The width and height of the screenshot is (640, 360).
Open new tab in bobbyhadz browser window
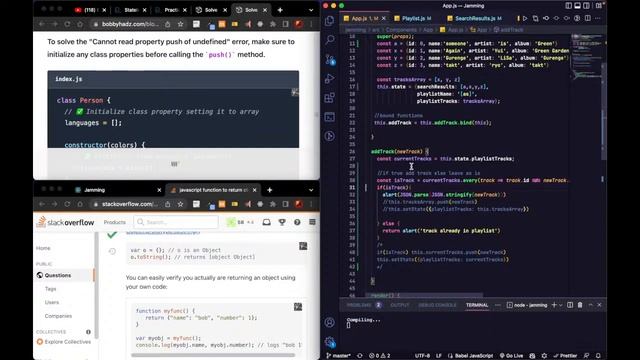(x=280, y=10)
